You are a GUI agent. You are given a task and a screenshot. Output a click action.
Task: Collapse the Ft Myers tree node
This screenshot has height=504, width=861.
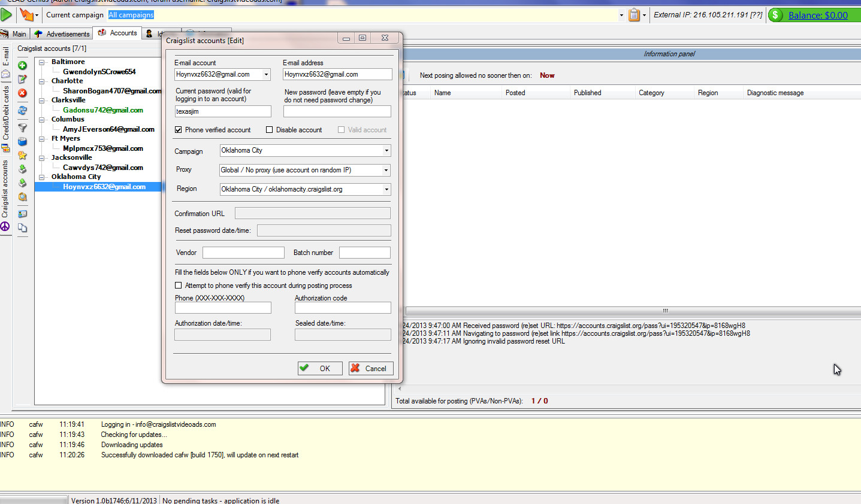coord(42,138)
